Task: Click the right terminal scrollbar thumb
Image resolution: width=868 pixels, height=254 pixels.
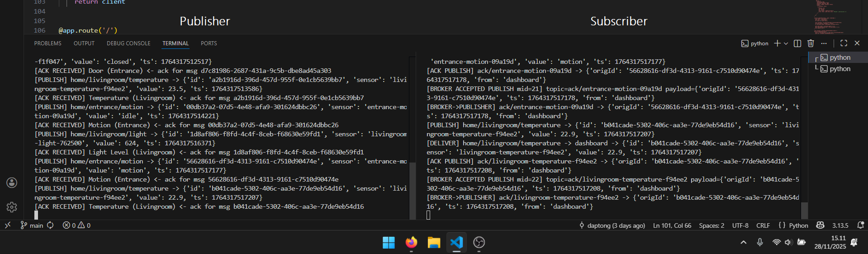Action: point(804,211)
